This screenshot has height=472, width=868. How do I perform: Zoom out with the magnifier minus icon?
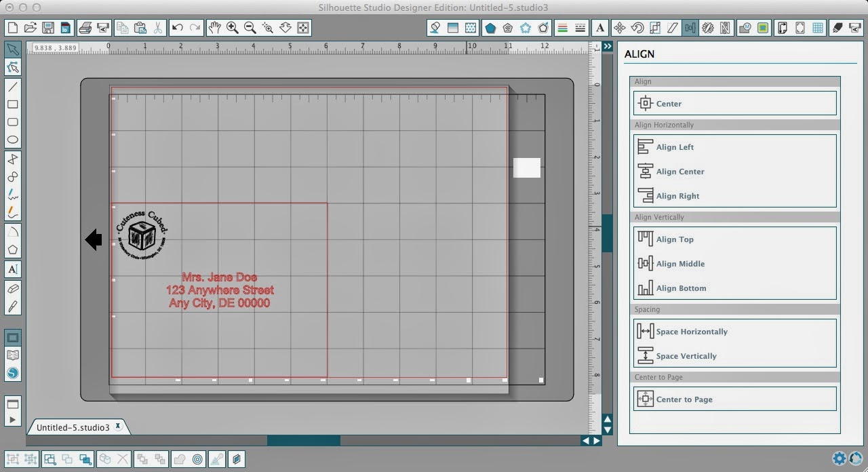coord(250,28)
